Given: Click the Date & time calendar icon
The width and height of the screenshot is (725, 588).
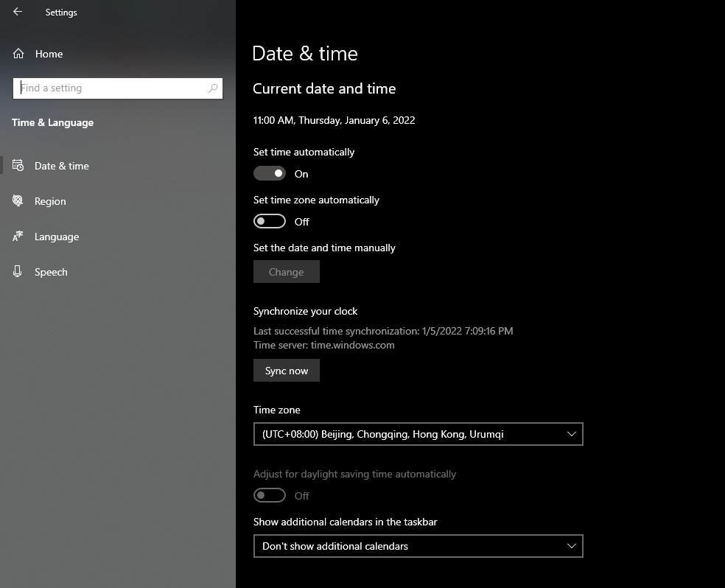Looking at the screenshot, I should 18,166.
